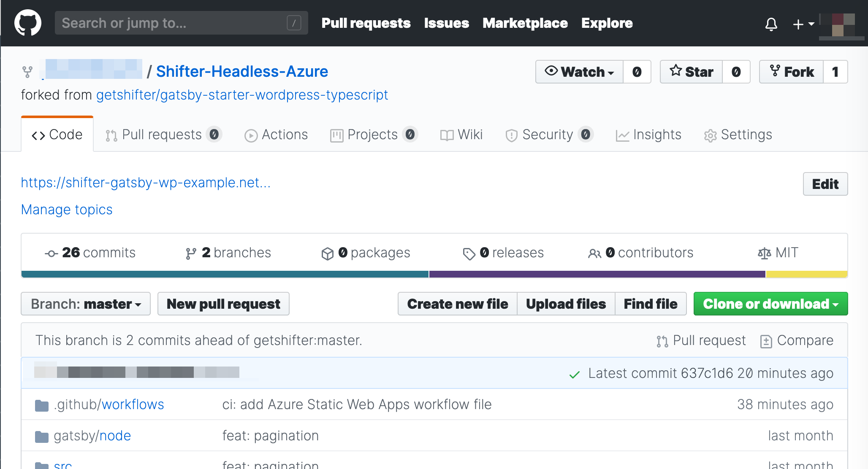Click the Shifter-Headless-Azure repository name
The width and height of the screenshot is (868, 469).
(242, 71)
